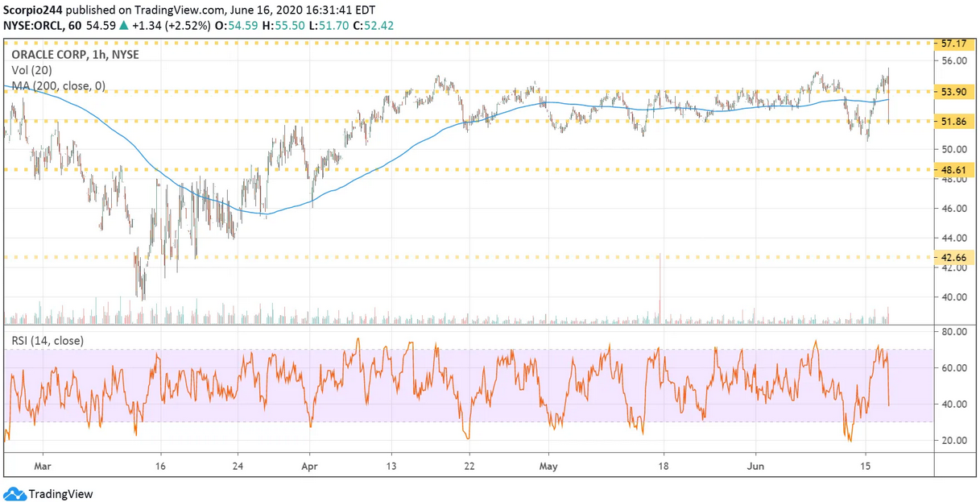Select the Vol (20) indicator label
The image size is (980, 502).
pyautogui.click(x=31, y=70)
